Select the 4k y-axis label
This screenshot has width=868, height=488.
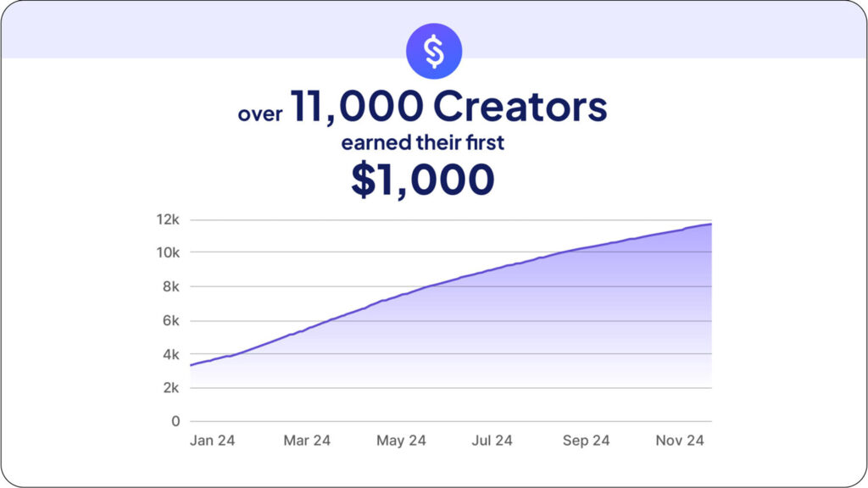click(x=170, y=354)
